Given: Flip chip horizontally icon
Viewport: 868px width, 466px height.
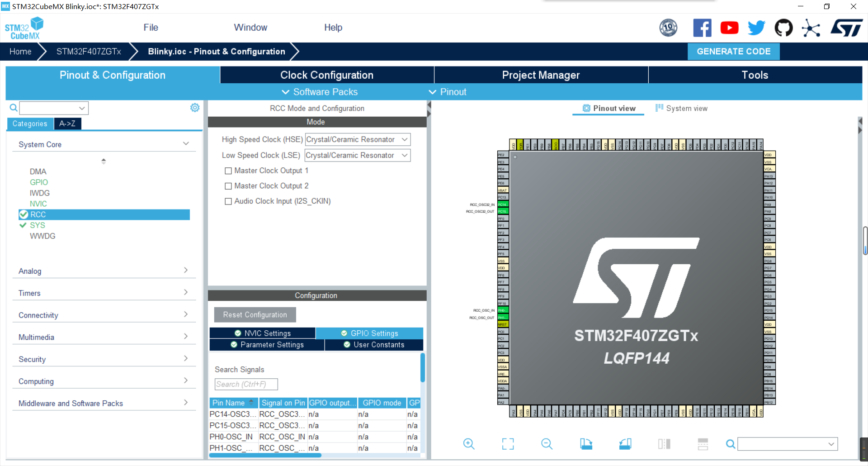Looking at the screenshot, I should point(664,444).
